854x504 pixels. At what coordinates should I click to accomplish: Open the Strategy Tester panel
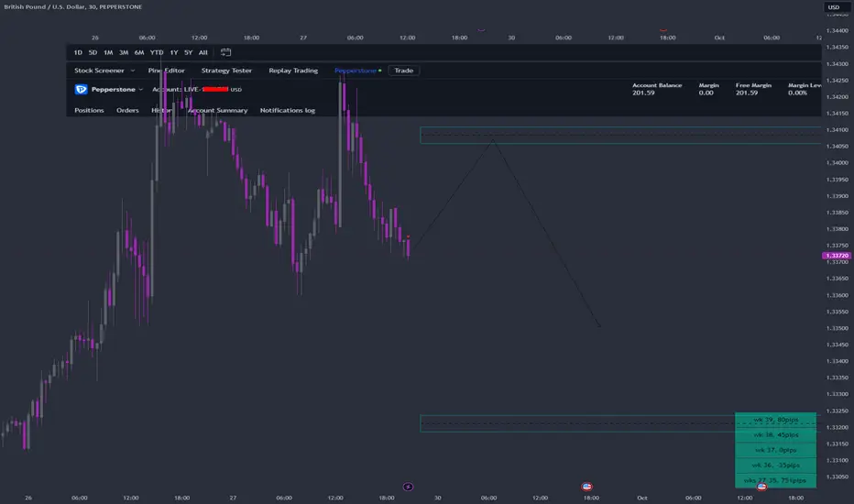pyautogui.click(x=226, y=71)
